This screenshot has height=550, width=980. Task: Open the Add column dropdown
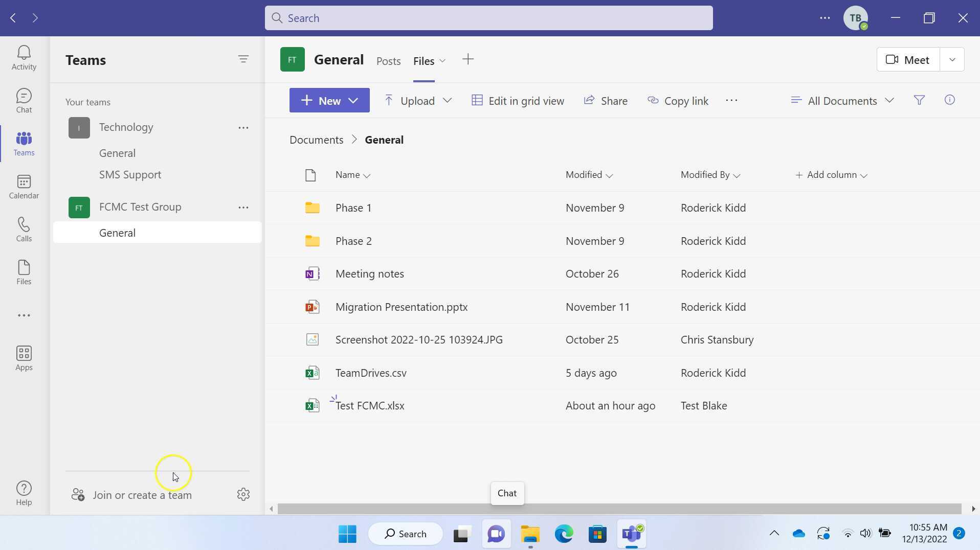coord(831,175)
